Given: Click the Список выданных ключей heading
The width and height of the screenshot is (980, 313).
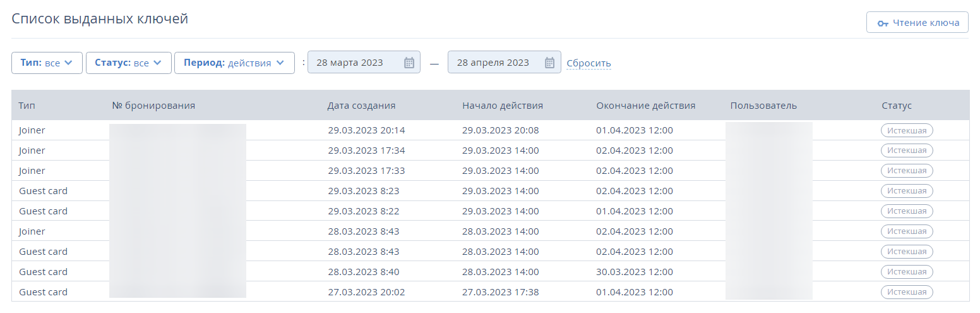Looking at the screenshot, I should (x=100, y=19).
